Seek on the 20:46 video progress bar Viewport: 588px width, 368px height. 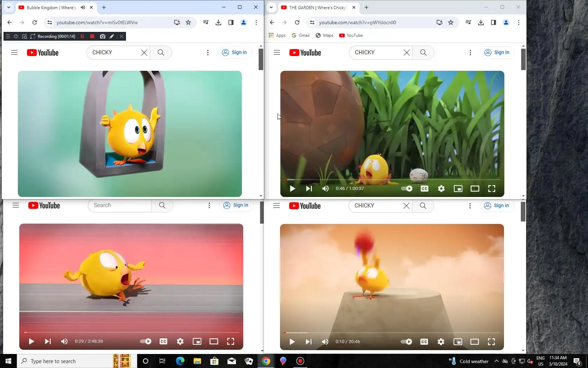point(392,333)
